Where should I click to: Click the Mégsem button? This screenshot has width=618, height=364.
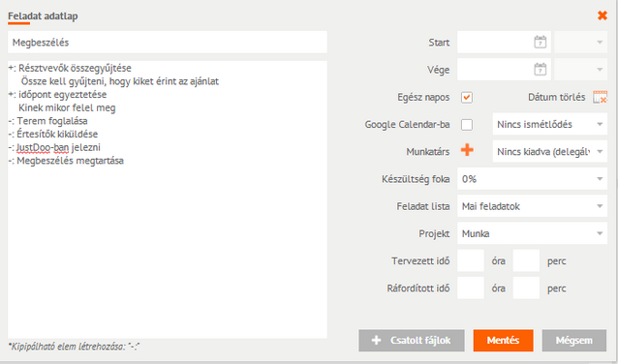574,341
